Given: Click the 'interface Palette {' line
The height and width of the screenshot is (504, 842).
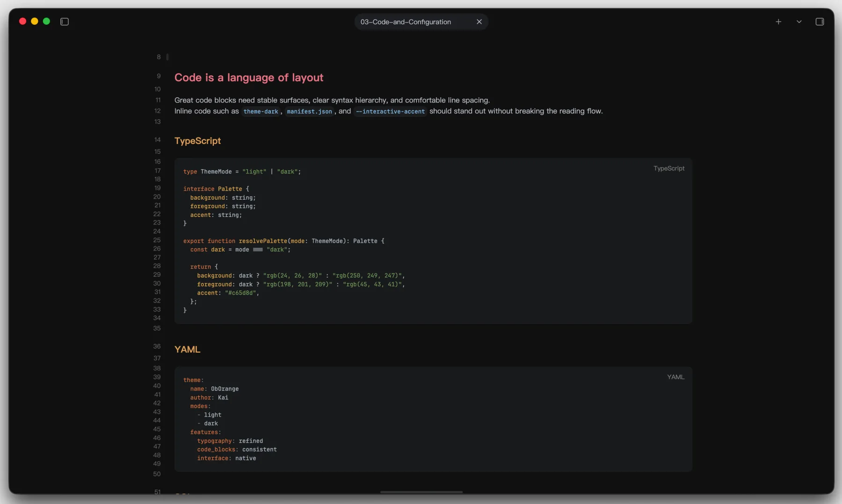Looking at the screenshot, I should click(x=216, y=189).
